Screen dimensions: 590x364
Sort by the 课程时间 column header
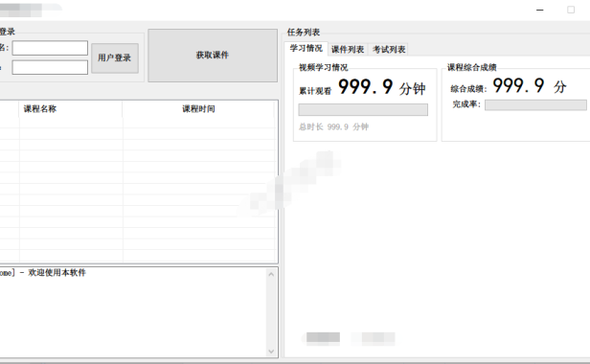(198, 109)
